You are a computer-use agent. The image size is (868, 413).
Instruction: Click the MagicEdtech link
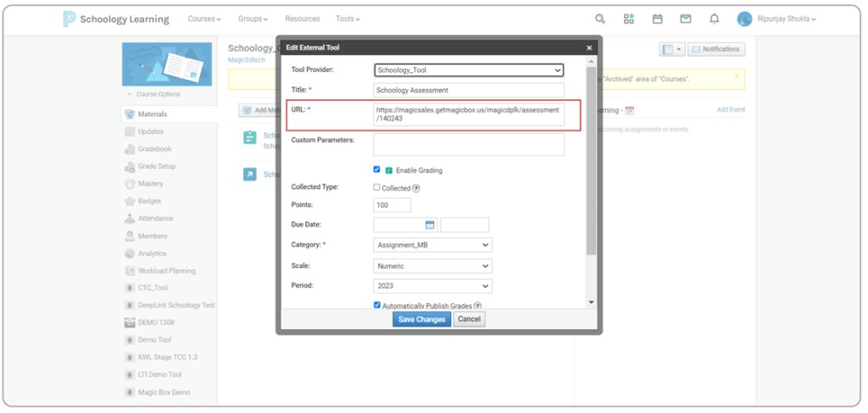pyautogui.click(x=247, y=60)
